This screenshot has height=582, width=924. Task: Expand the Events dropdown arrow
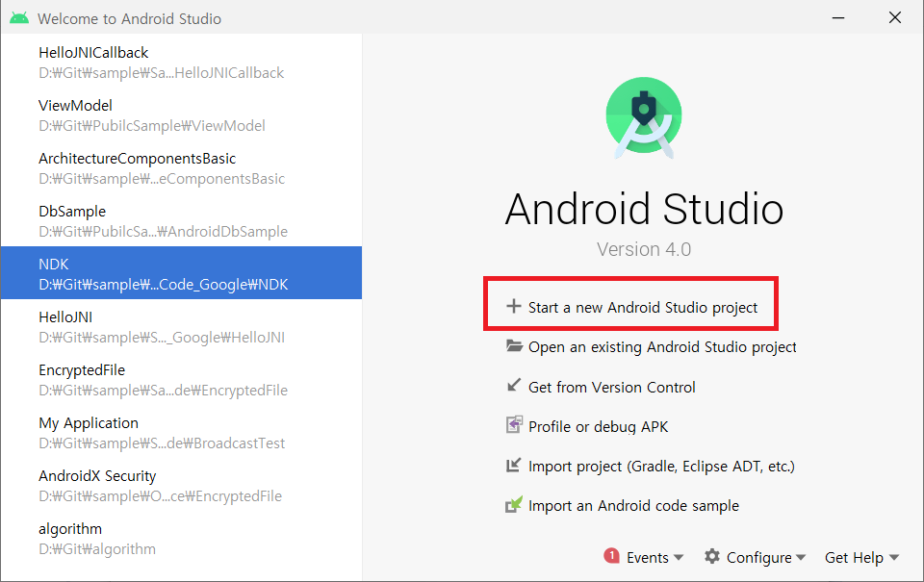679,557
